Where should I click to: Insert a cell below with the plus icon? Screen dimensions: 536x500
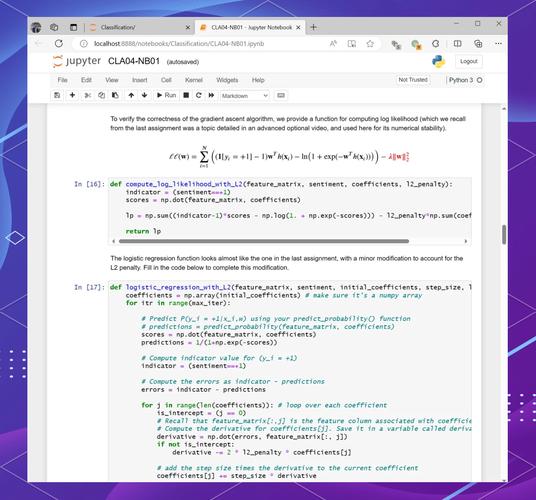point(72,95)
